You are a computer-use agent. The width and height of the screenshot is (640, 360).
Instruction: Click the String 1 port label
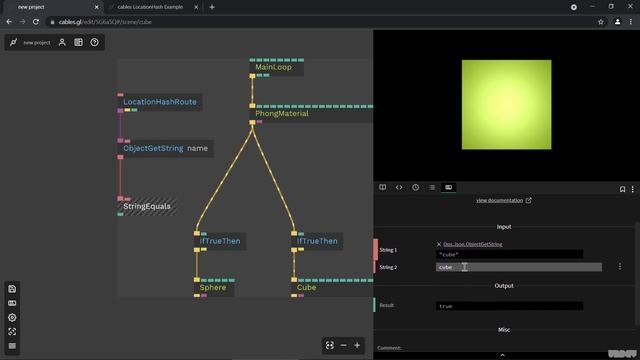click(x=388, y=250)
